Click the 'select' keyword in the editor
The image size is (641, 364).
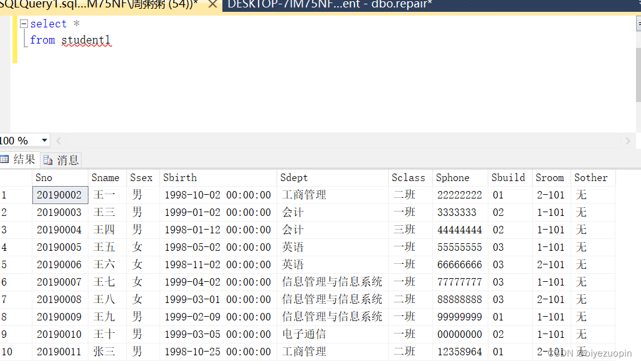click(48, 24)
